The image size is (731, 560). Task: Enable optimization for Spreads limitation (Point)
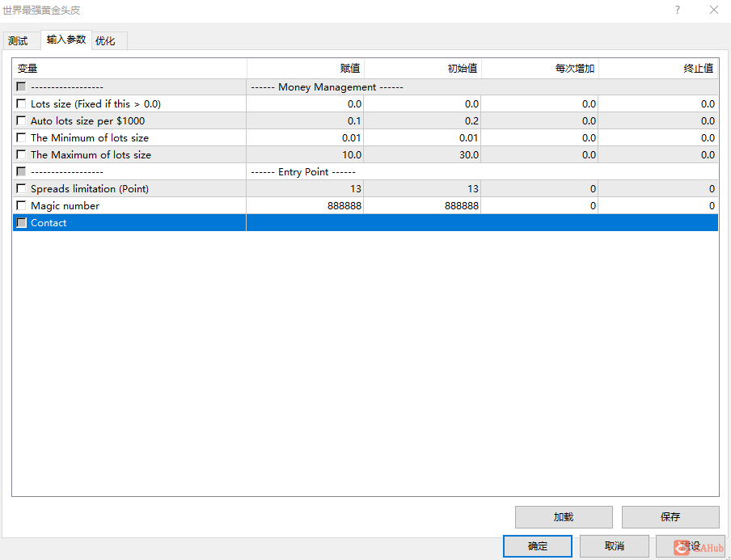coord(21,188)
